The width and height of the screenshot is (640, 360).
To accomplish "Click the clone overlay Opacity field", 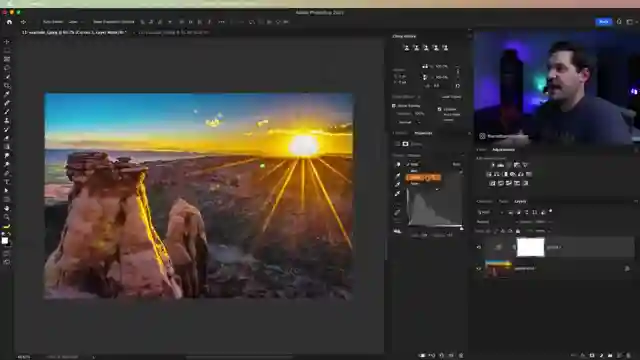I will (419, 114).
